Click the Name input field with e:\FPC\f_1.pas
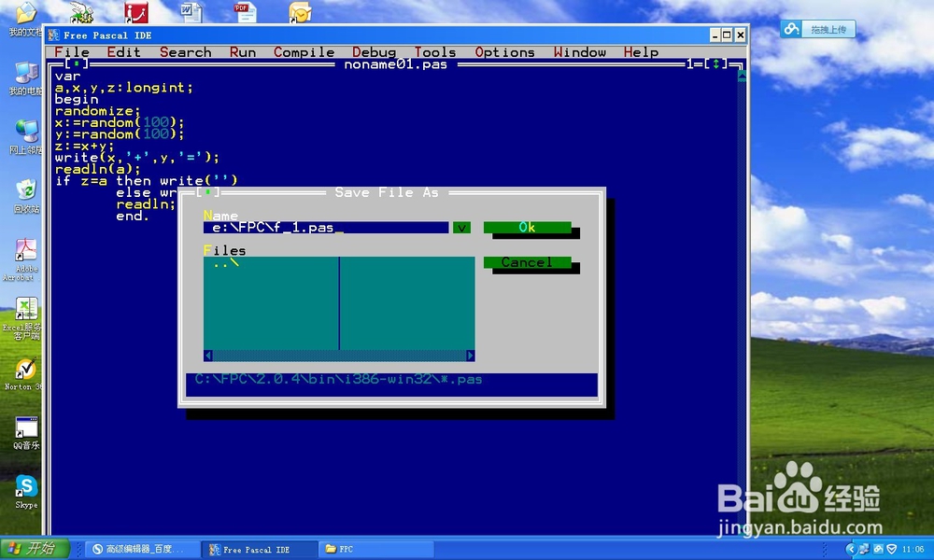Image resolution: width=934 pixels, height=560 pixels. pos(326,228)
